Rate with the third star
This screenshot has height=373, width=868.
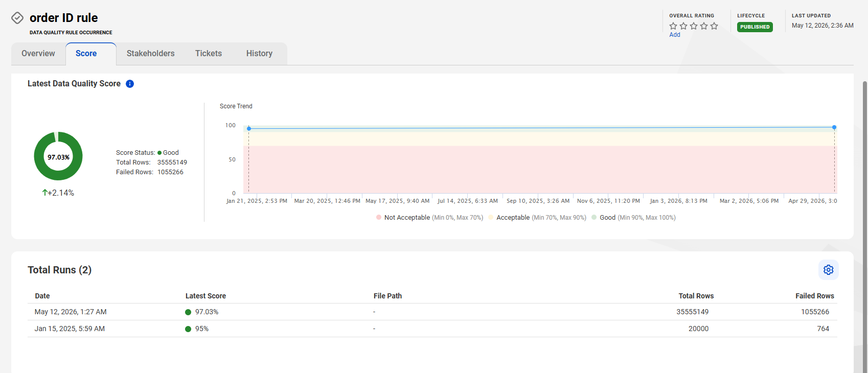(694, 26)
